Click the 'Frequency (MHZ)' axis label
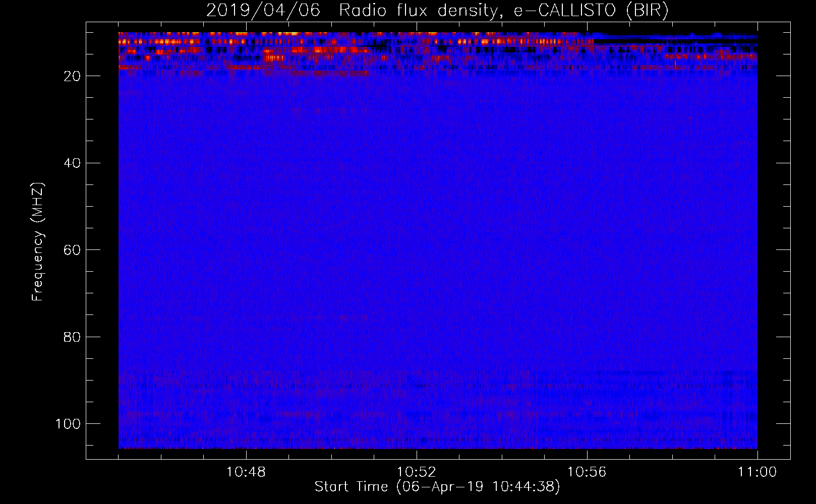 click(x=38, y=241)
